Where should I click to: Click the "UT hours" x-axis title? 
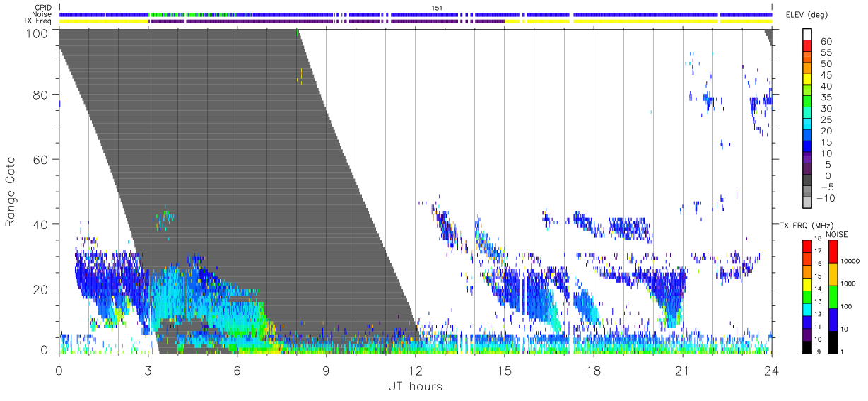pyautogui.click(x=415, y=387)
